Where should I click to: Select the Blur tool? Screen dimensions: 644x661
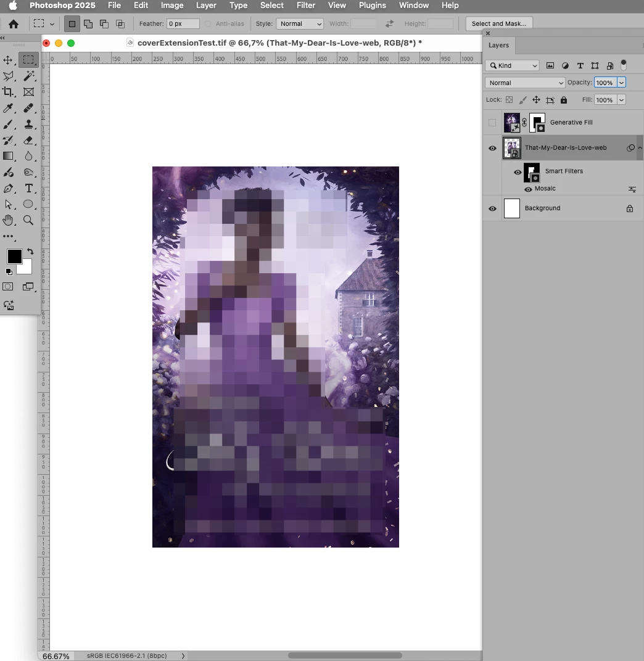[28, 156]
